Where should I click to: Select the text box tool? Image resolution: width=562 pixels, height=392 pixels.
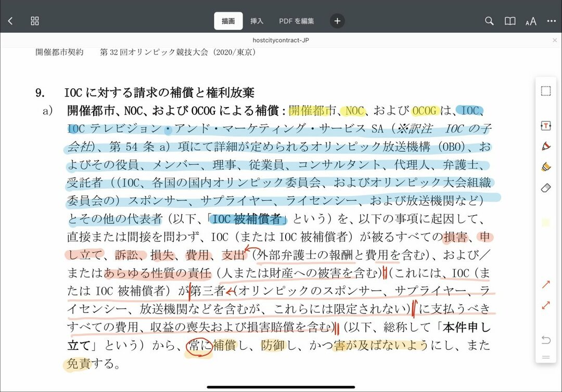pos(546,126)
